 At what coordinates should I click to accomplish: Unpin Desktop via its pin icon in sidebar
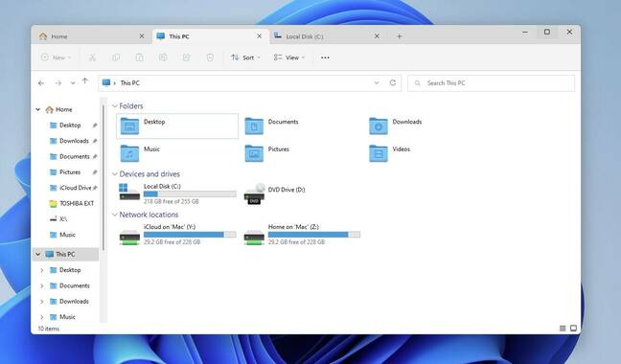point(95,125)
